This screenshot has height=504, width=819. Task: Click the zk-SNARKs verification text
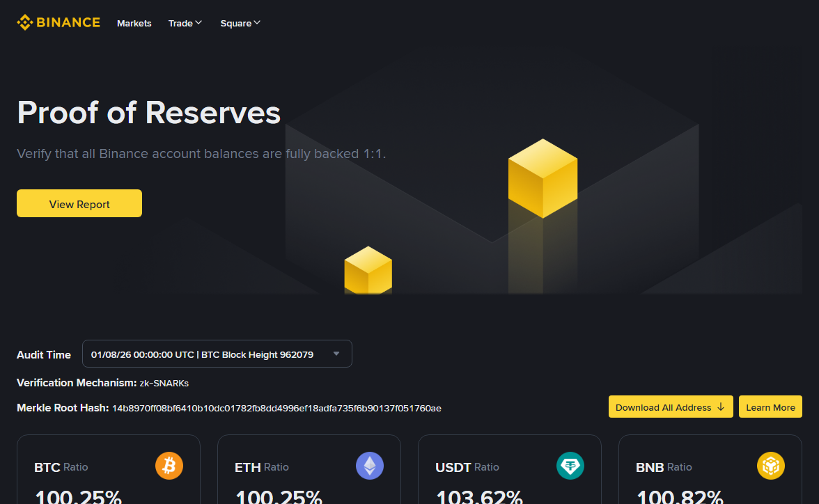tap(164, 384)
